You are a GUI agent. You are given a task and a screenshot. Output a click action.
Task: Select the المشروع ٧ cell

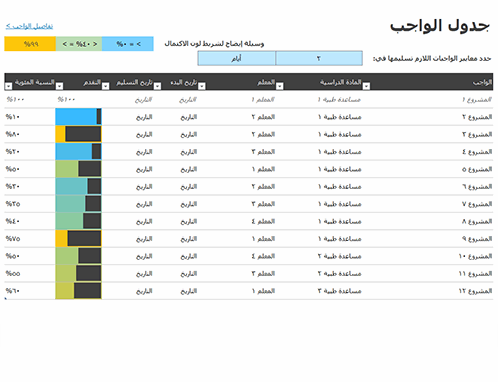pyautogui.click(x=477, y=204)
